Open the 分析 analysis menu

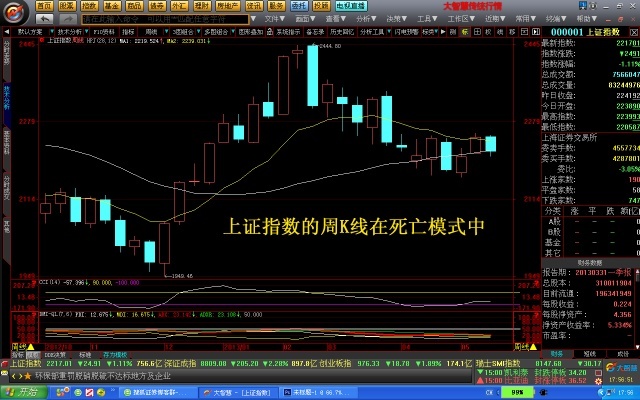[366, 19]
